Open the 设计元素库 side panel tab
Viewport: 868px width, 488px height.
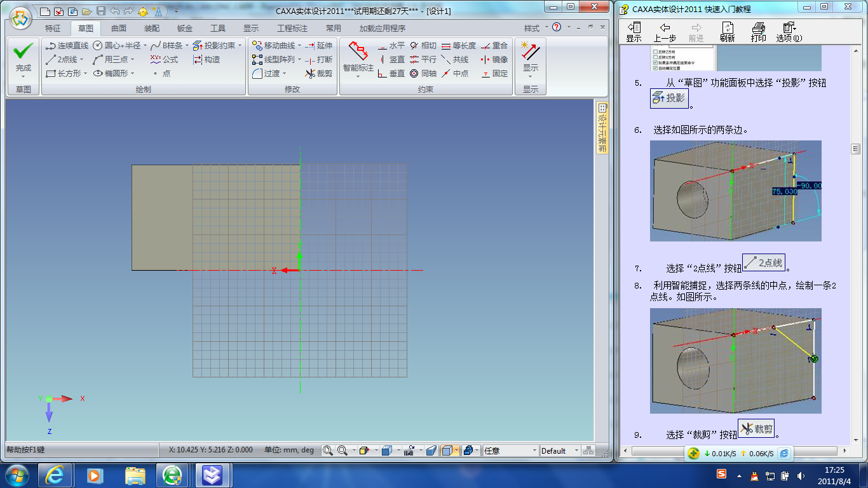click(602, 128)
